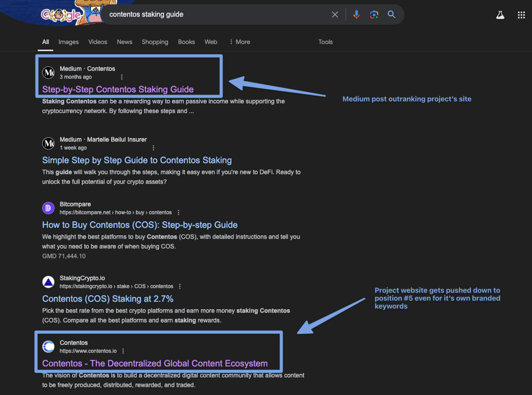532x395 pixels.
Task: Open options menu for Martelle Beilul Insurer result
Action: pyautogui.click(x=153, y=148)
